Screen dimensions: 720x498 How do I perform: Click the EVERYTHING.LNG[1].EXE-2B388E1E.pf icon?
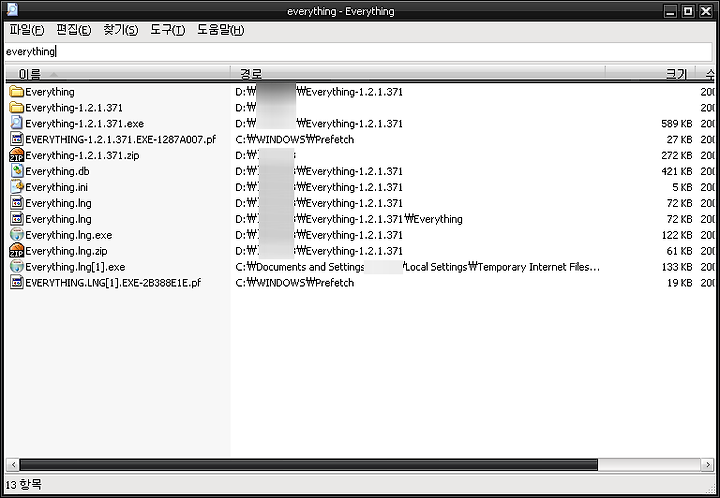17,283
